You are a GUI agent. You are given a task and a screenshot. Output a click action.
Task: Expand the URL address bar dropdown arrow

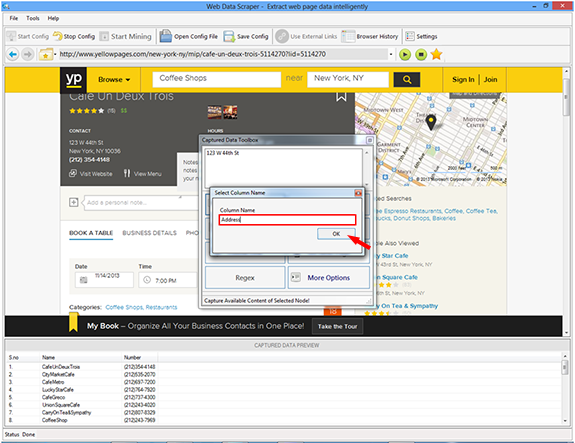point(391,54)
